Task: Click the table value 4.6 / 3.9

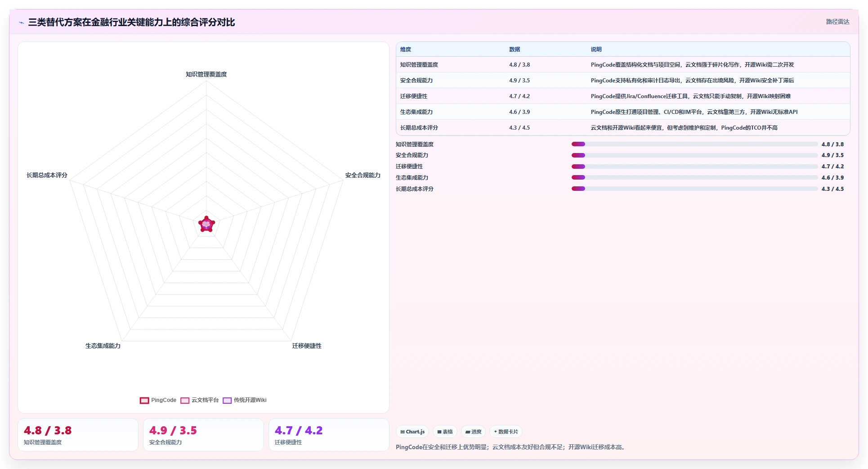Action: pos(519,112)
